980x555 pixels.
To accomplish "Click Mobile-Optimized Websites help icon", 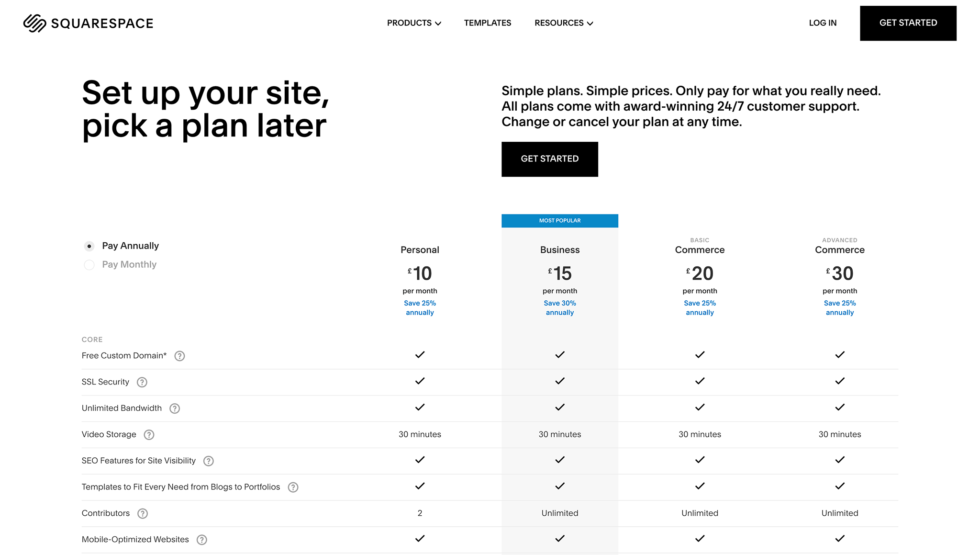I will coord(202,540).
